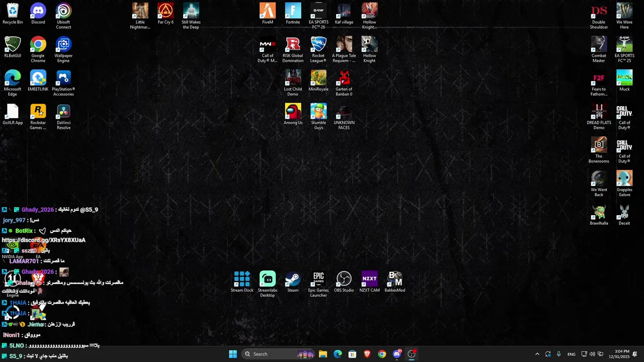
Task: Switch to Discord in the taskbar
Action: point(397,354)
